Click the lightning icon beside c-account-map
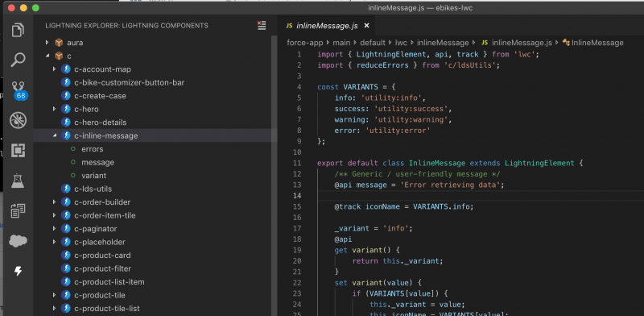Viewport: 644px width, 316px height. 66,69
